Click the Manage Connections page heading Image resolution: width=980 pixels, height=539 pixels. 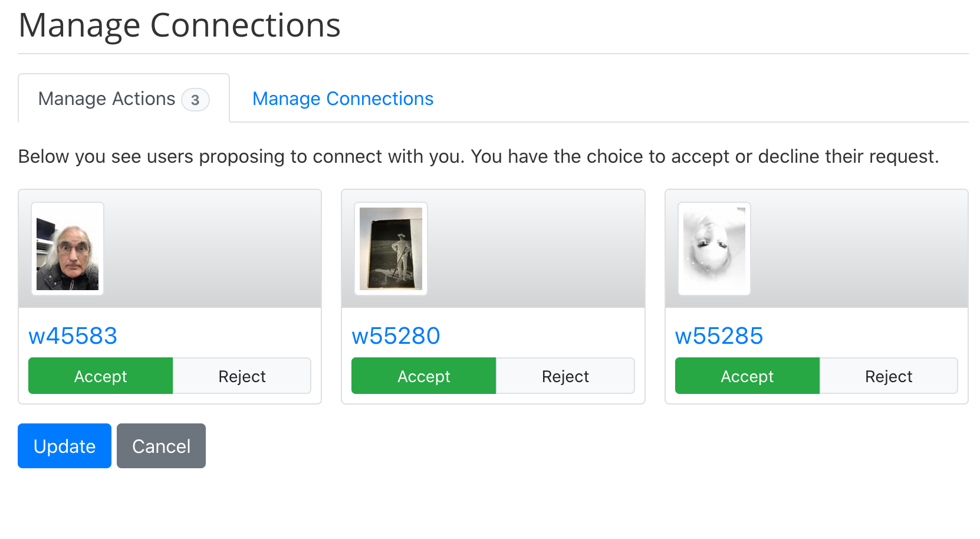click(x=180, y=25)
